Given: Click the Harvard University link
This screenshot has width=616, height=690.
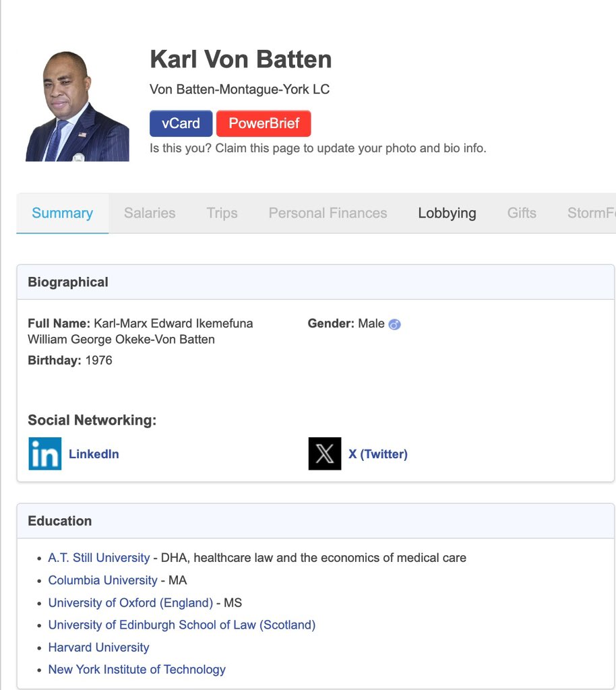Looking at the screenshot, I should (x=98, y=647).
